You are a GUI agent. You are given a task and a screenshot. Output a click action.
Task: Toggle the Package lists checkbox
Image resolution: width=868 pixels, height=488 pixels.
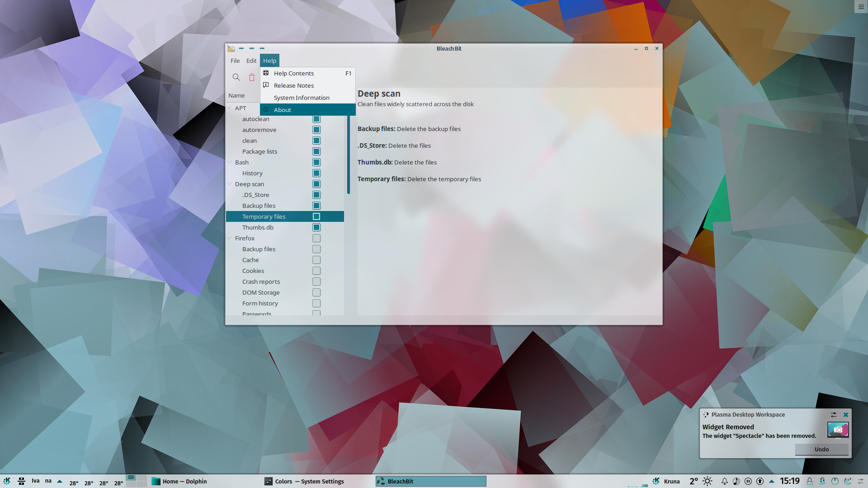316,151
